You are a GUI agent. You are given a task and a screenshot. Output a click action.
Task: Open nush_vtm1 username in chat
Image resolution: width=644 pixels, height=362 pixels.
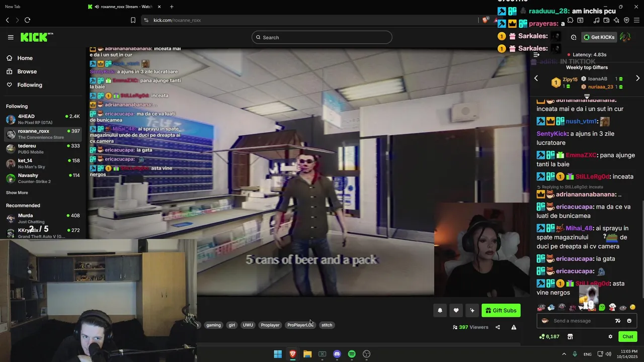pyautogui.click(x=581, y=121)
